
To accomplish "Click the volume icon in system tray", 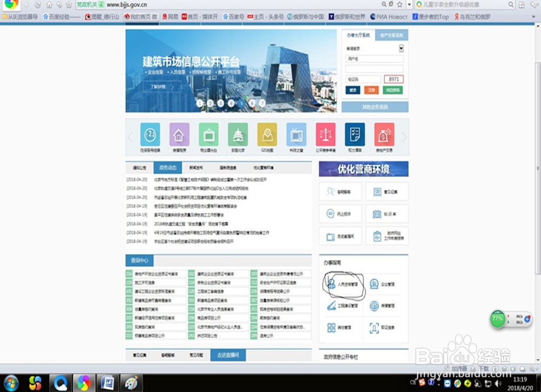I will click(x=498, y=383).
